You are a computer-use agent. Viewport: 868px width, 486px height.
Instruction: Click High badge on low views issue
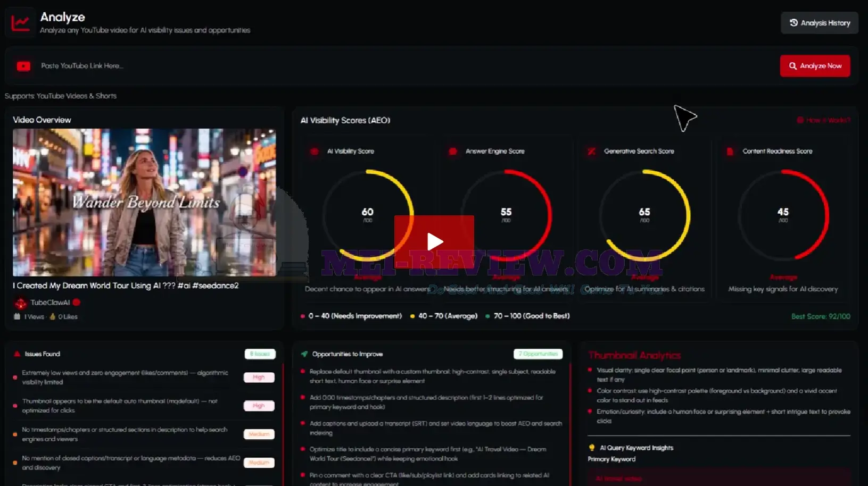[x=259, y=378]
